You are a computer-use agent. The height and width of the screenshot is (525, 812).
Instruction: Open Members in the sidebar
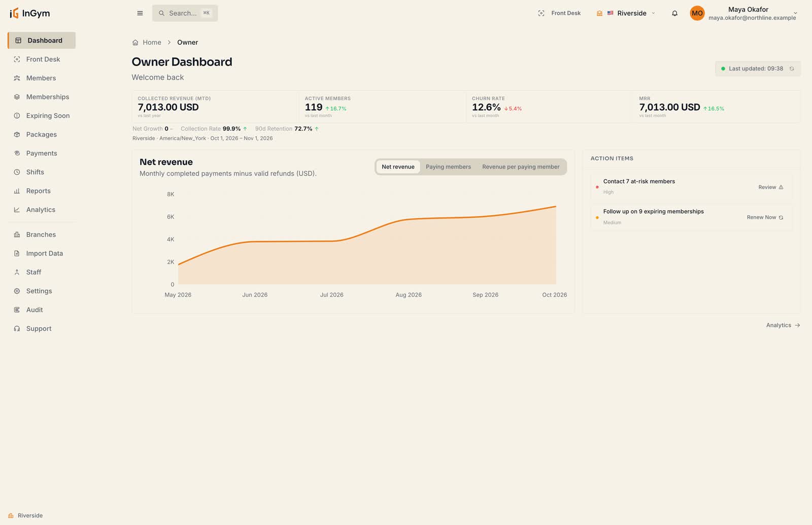[x=42, y=78]
